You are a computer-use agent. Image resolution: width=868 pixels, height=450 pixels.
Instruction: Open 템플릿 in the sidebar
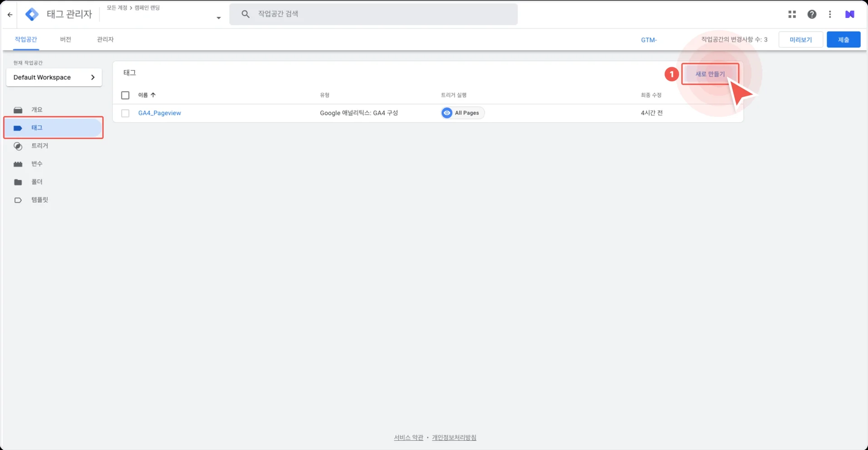[x=40, y=200]
